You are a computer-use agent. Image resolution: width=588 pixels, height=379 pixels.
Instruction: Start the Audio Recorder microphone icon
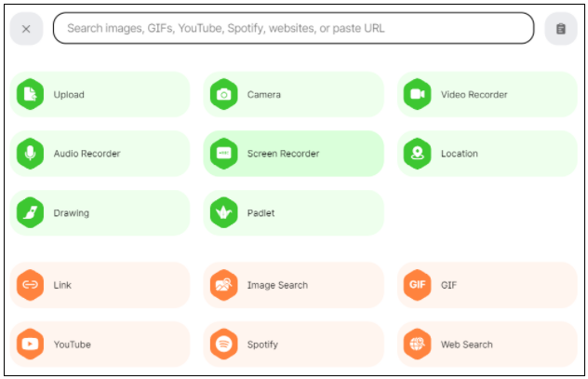click(x=31, y=154)
